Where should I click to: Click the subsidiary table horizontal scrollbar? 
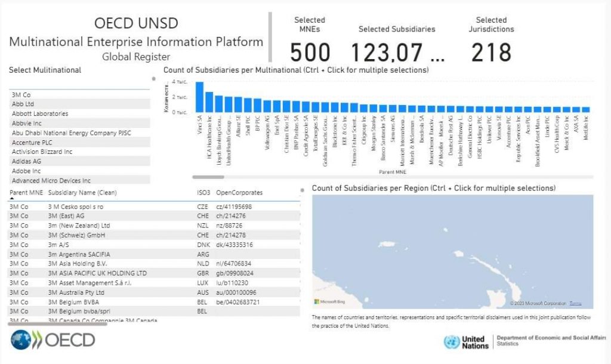click(x=57, y=324)
